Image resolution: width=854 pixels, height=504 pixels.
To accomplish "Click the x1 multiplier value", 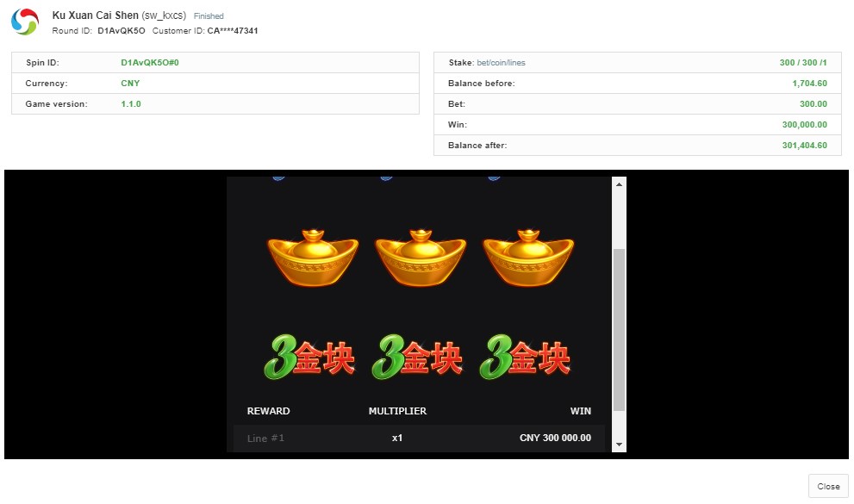I will click(397, 439).
